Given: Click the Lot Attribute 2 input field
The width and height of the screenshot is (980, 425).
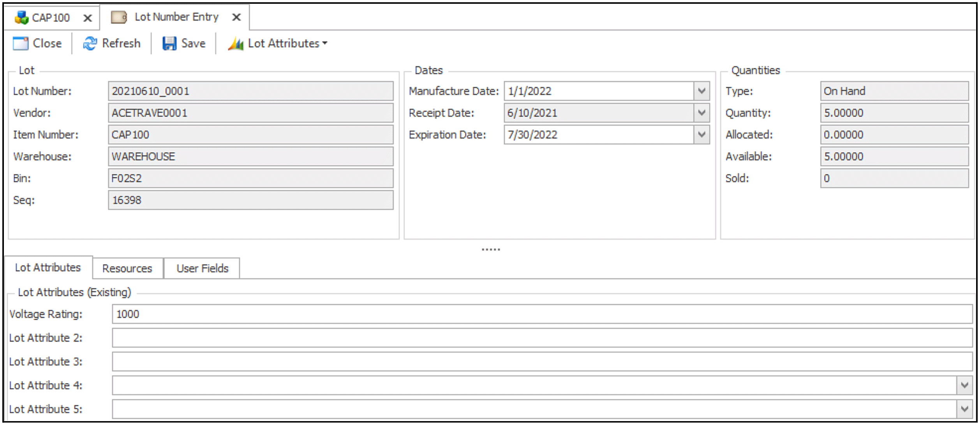Looking at the screenshot, I should 542,338.
